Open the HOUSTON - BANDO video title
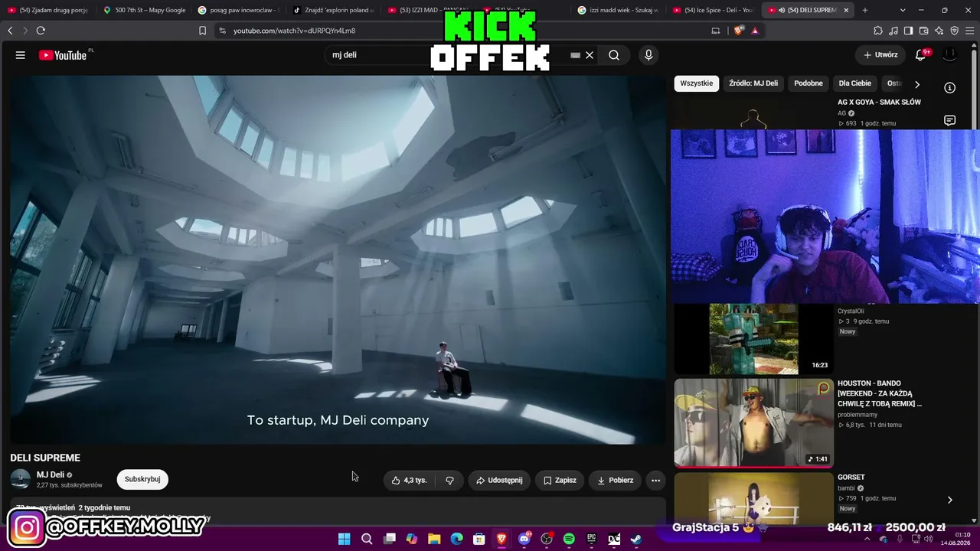 [880, 393]
